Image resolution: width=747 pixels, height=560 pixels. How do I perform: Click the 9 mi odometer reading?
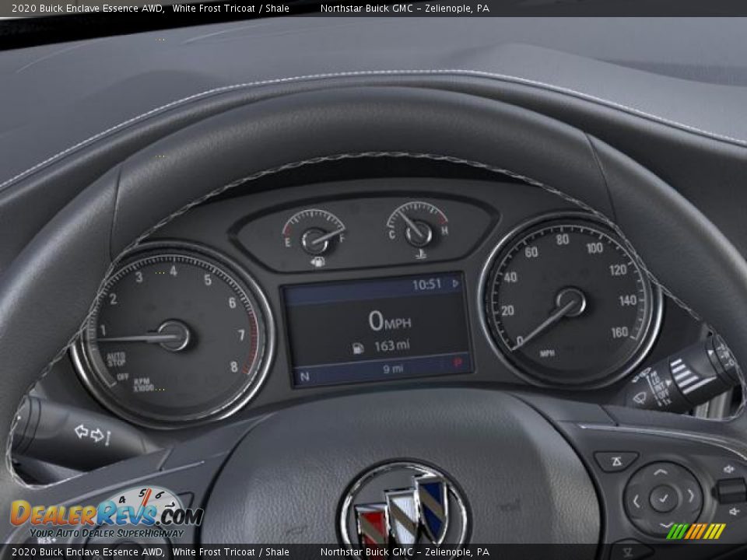tap(393, 369)
